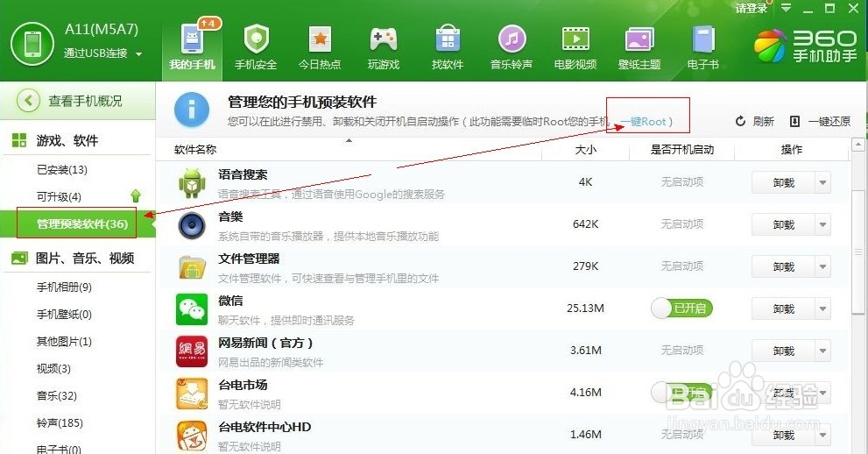Select 铃声(185) in sidebar

pyautogui.click(x=60, y=422)
